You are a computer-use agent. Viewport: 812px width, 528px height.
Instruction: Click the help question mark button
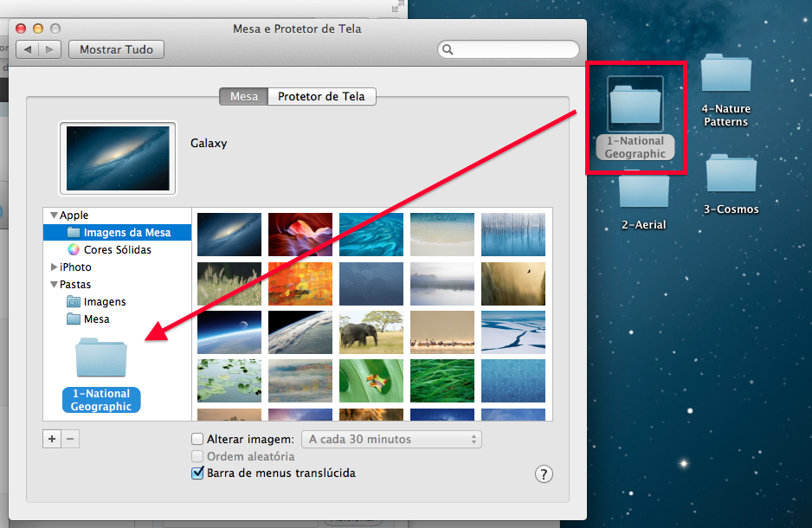point(544,473)
